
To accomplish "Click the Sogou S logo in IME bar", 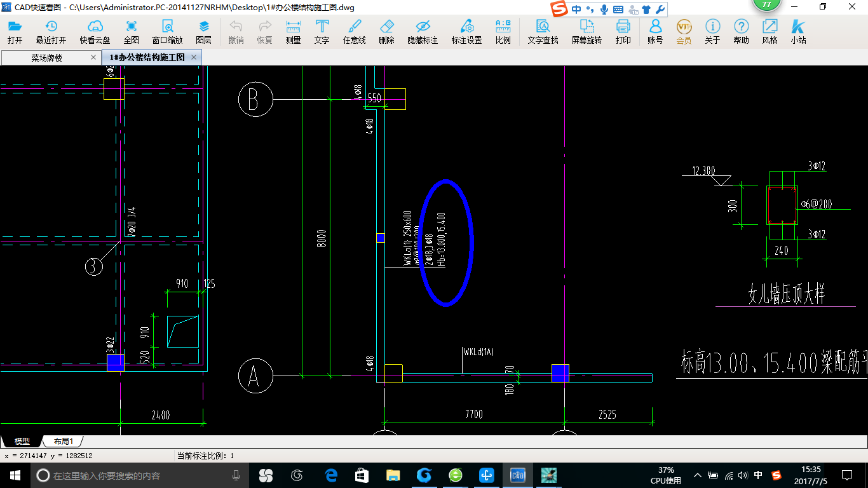I will (559, 9).
